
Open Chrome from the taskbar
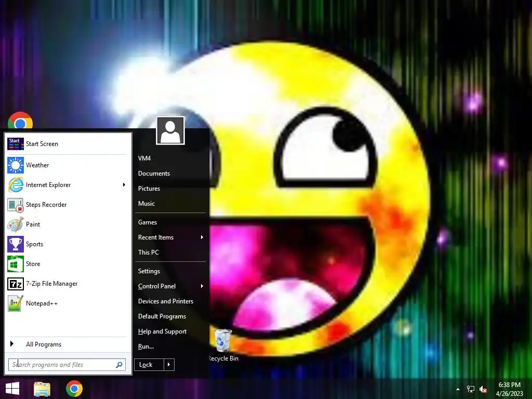[74, 389]
